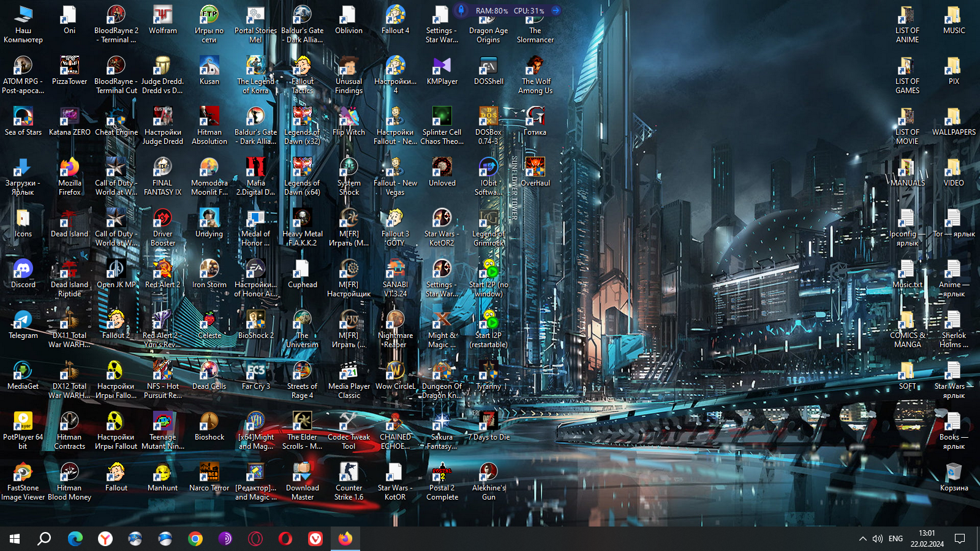
Task: Launch Google Chrome from the taskbar
Action: coord(195,539)
